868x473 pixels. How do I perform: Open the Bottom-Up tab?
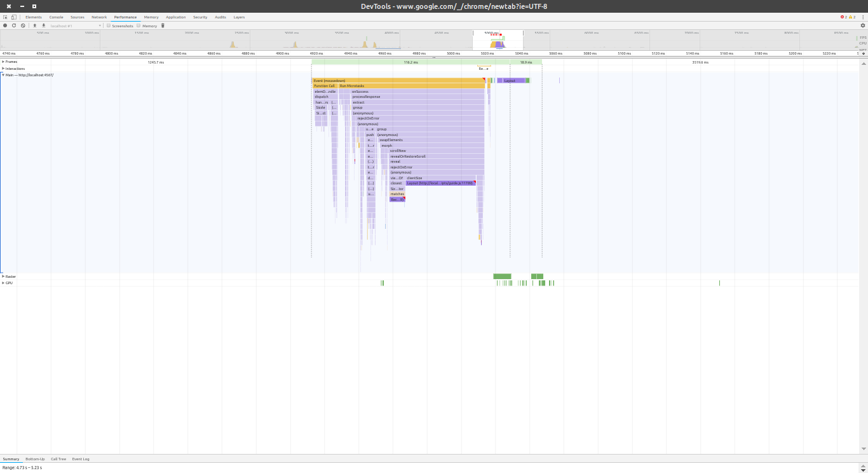point(35,459)
